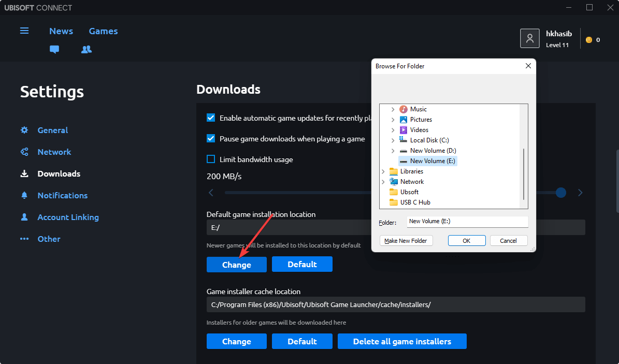Decrease bandwidth with the left arrow
This screenshot has width=619, height=364.
211,192
